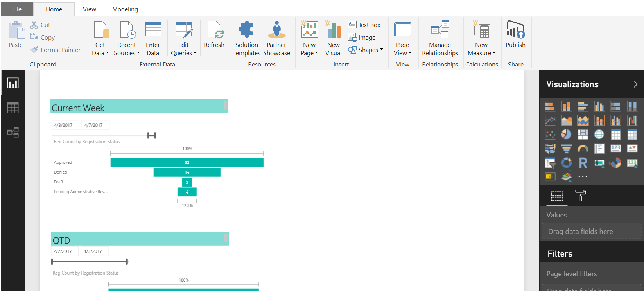The height and width of the screenshot is (291, 644).
Task: Click the Denied funnel bar showing 14
Action: (x=187, y=172)
